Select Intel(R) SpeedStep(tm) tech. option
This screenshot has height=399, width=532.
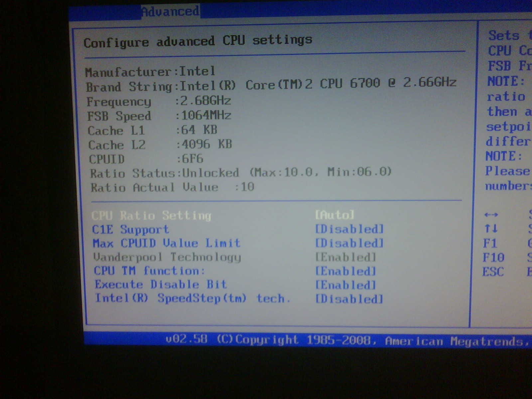click(193, 298)
